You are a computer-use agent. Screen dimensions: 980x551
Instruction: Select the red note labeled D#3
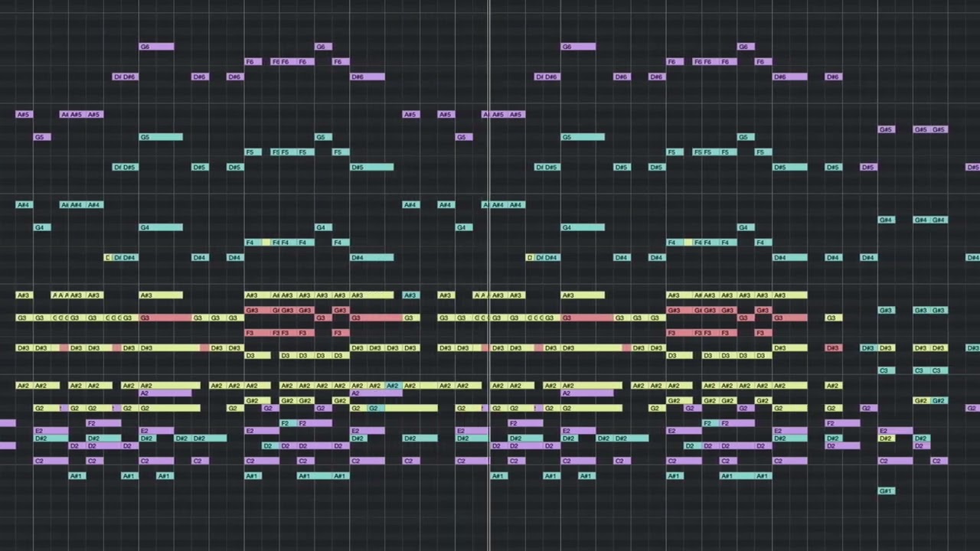pos(834,348)
